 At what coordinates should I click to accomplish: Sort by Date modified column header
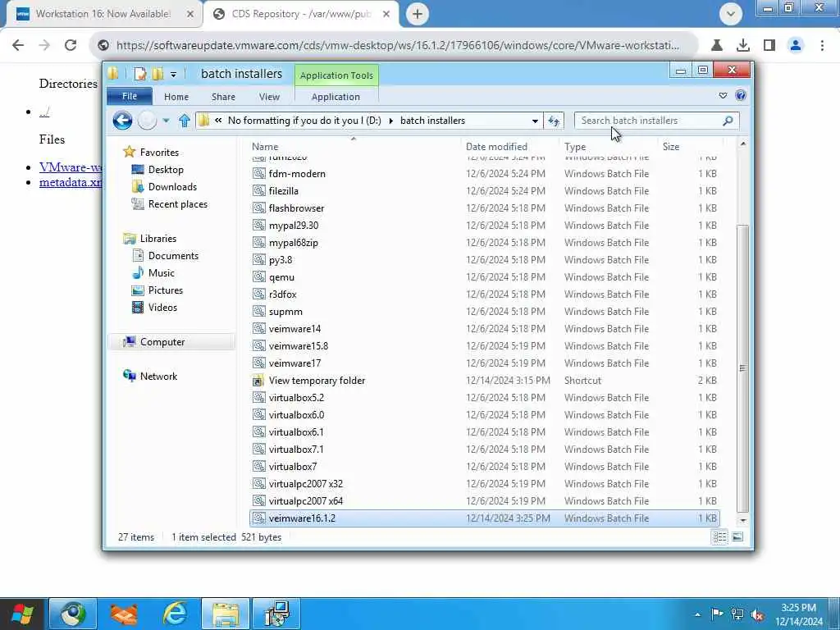point(496,147)
